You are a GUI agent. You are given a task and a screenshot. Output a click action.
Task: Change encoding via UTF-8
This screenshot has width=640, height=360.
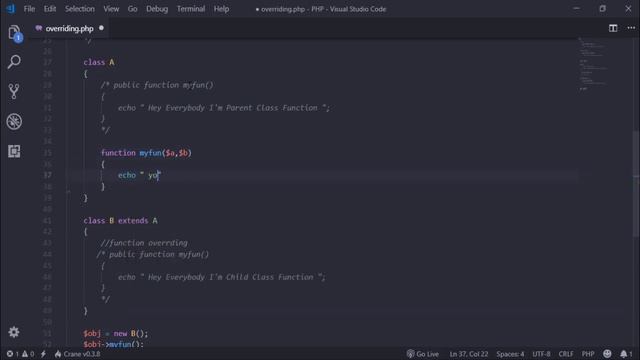(541, 354)
